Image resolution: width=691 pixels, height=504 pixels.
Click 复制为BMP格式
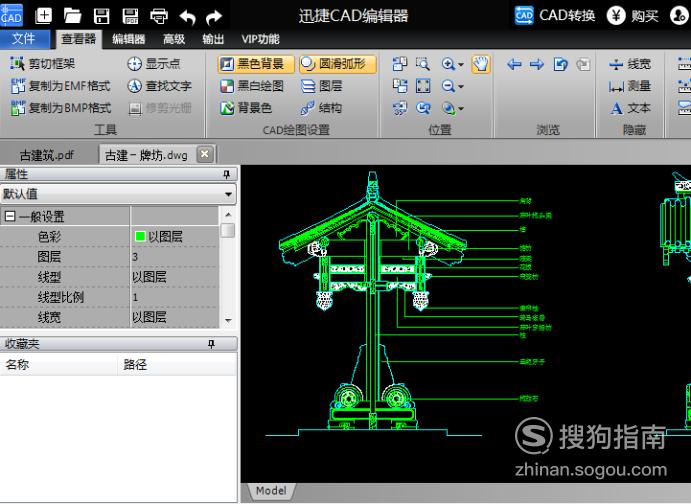(x=60, y=108)
